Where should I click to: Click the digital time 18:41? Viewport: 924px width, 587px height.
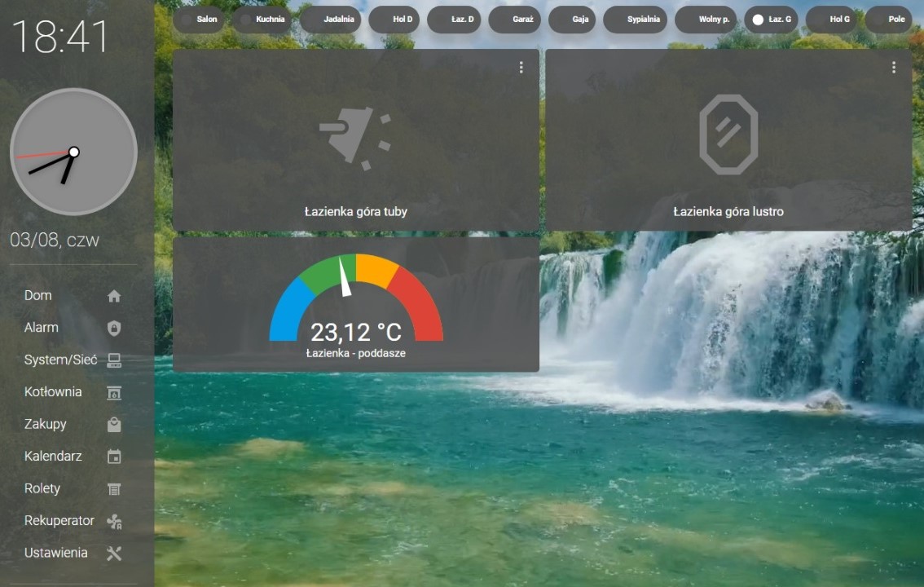click(60, 37)
